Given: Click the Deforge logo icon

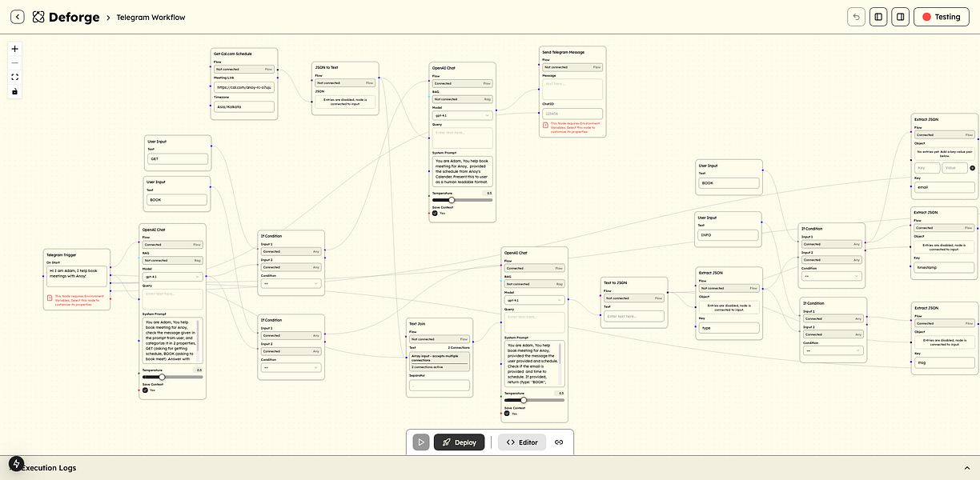Looking at the screenshot, I should [38, 17].
